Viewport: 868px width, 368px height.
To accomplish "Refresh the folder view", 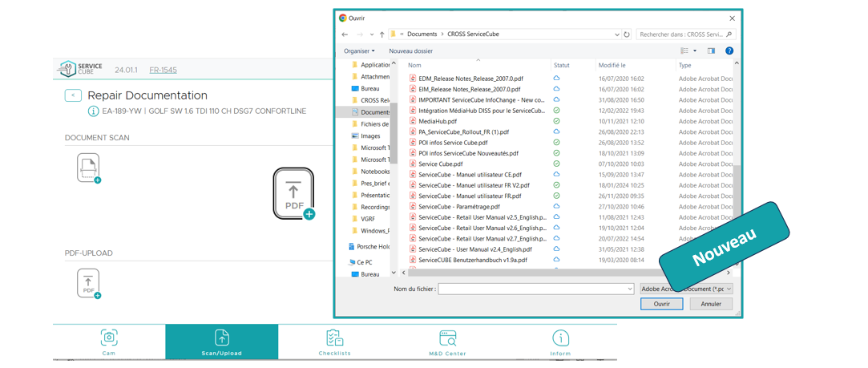I will (627, 34).
